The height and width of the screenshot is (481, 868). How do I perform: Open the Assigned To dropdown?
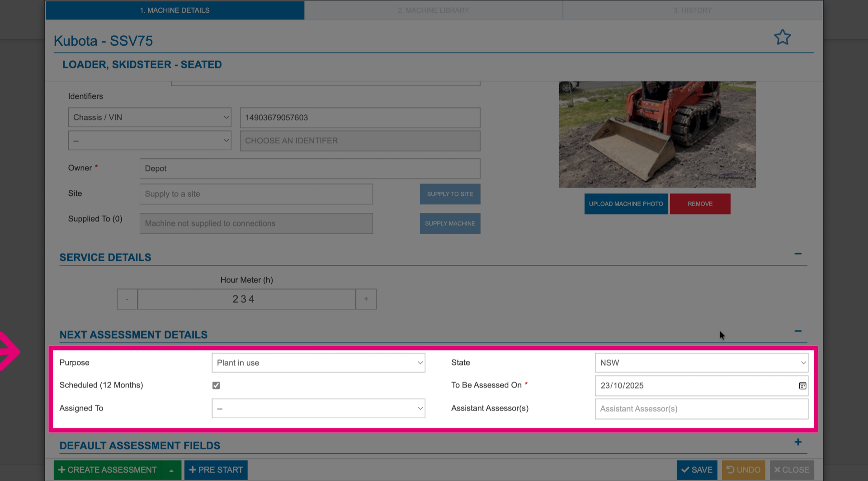pos(318,409)
